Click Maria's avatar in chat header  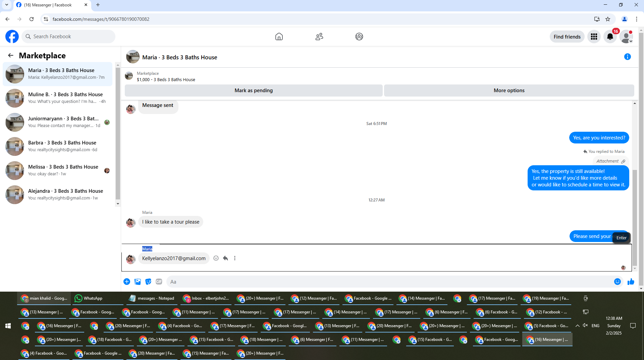click(x=133, y=57)
